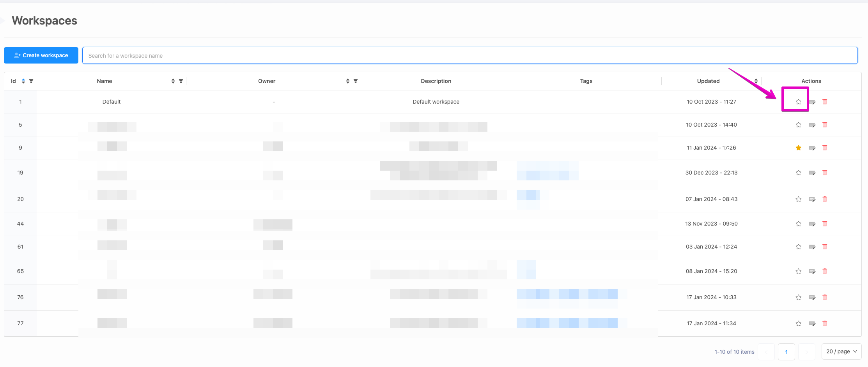The width and height of the screenshot is (868, 367).
Task: Click the next page pagination arrow
Action: click(807, 351)
